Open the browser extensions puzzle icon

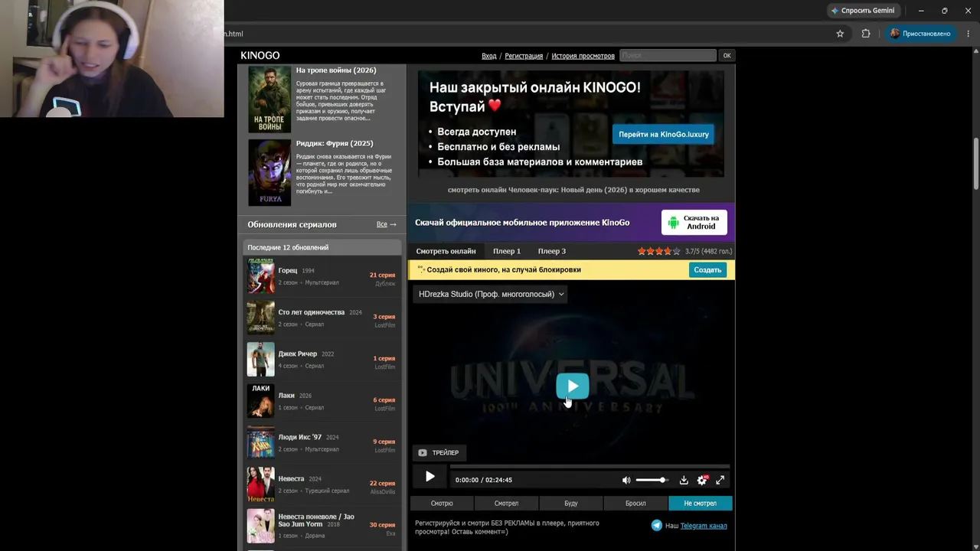pos(866,34)
